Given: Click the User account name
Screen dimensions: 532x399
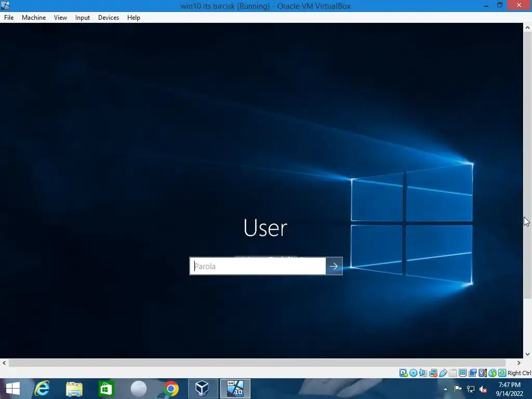Looking at the screenshot, I should point(265,228).
